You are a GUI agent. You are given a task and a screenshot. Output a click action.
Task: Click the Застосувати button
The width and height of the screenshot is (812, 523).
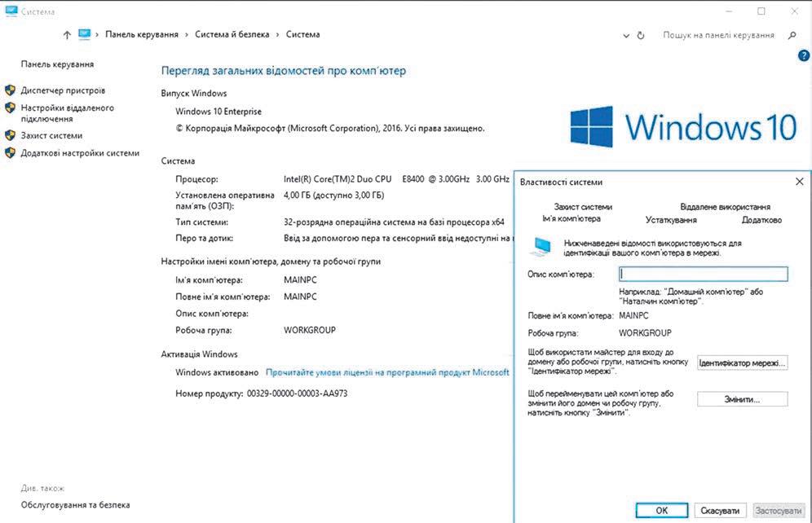tap(779, 511)
